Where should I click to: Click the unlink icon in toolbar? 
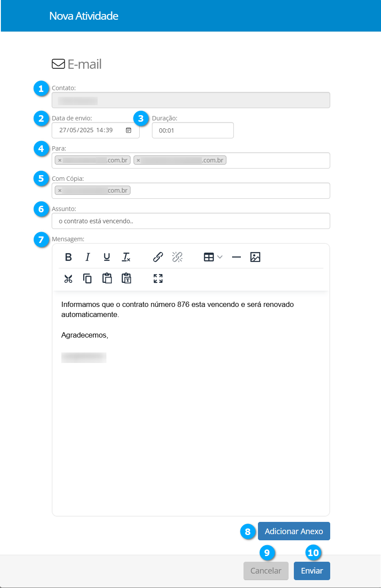pyautogui.click(x=177, y=257)
